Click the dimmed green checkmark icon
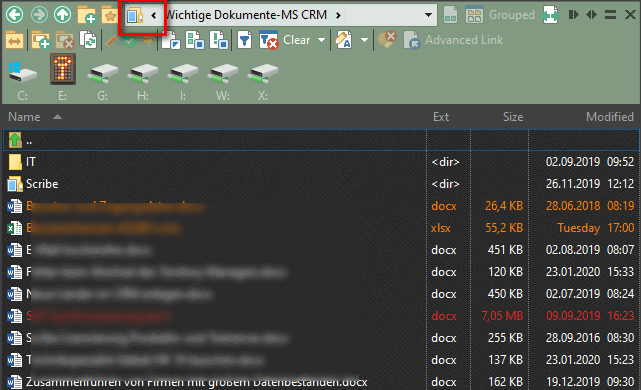This screenshot has width=641, height=390. [x=130, y=41]
